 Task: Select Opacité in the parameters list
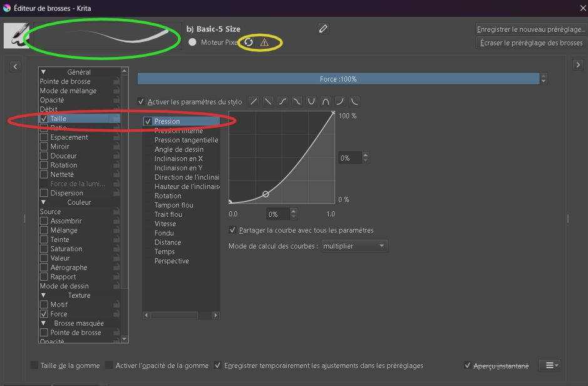coord(52,100)
